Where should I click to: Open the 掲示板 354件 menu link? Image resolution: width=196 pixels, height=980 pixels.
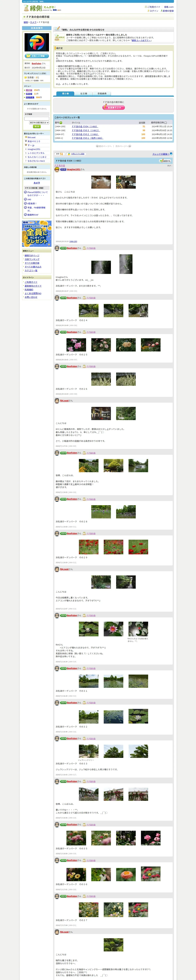click(29, 90)
